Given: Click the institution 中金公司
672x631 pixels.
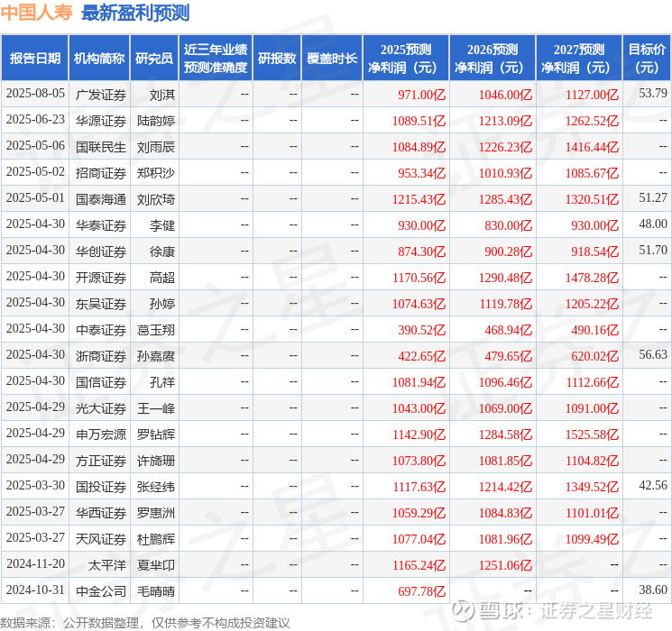Looking at the screenshot, I should (101, 591).
